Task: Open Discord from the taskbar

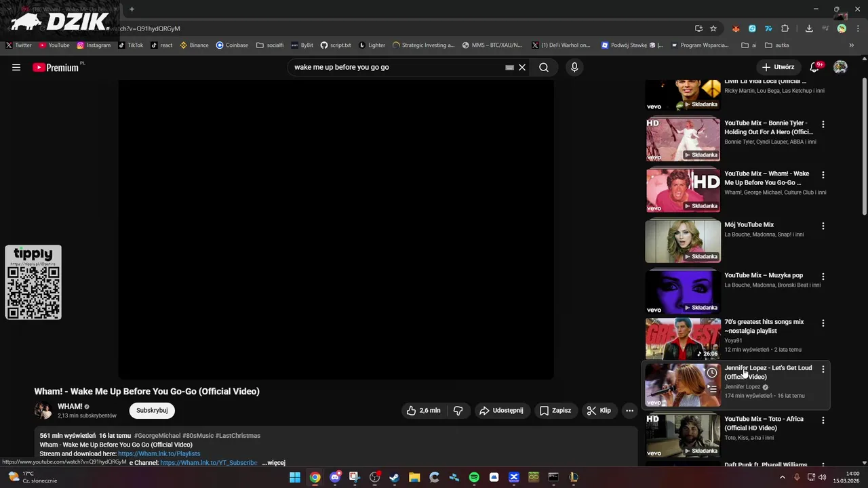Action: tap(335, 477)
